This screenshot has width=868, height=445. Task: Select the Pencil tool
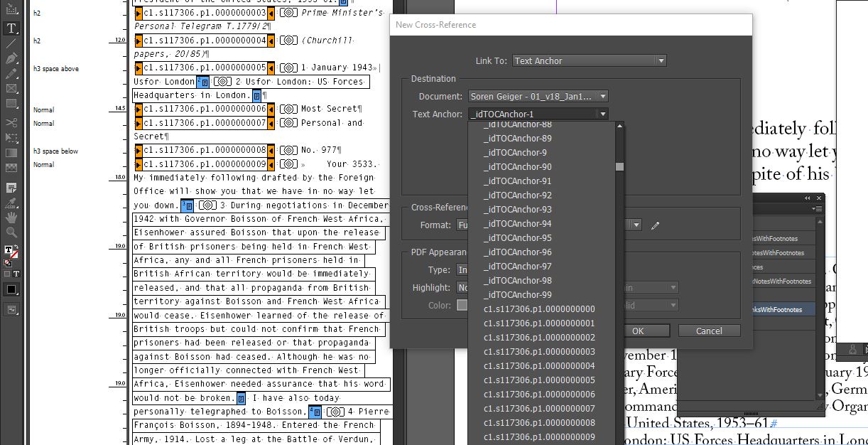coord(11,73)
